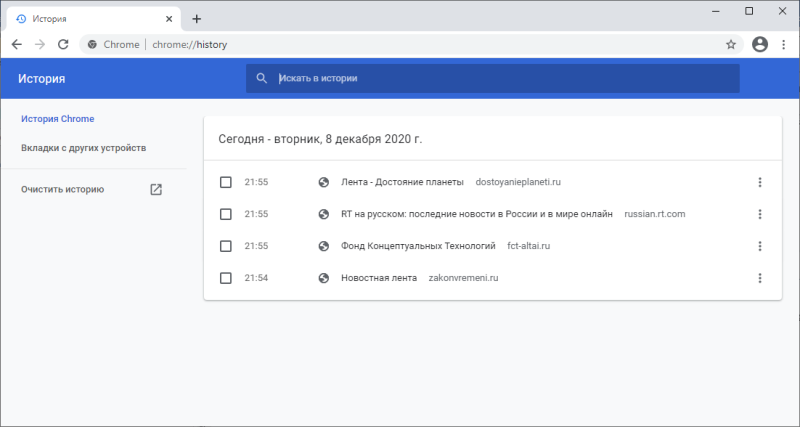
Task: Click the 21:54 timestamp
Action: pyautogui.click(x=256, y=278)
